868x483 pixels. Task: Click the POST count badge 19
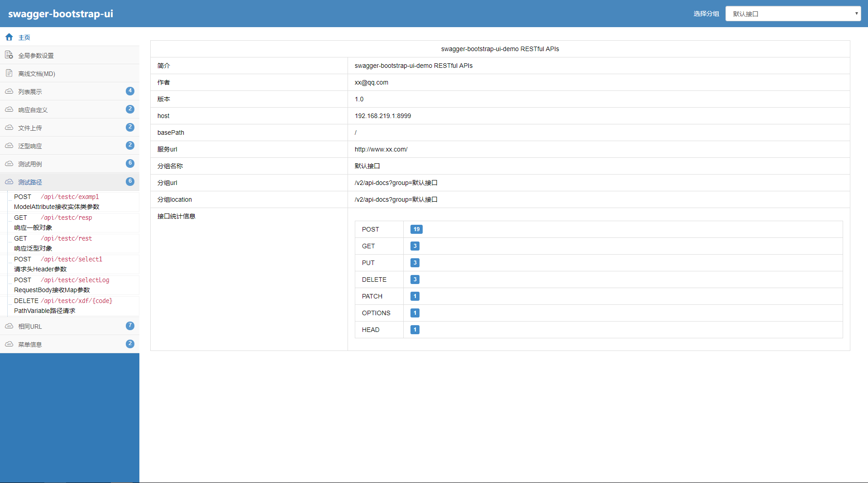(416, 229)
